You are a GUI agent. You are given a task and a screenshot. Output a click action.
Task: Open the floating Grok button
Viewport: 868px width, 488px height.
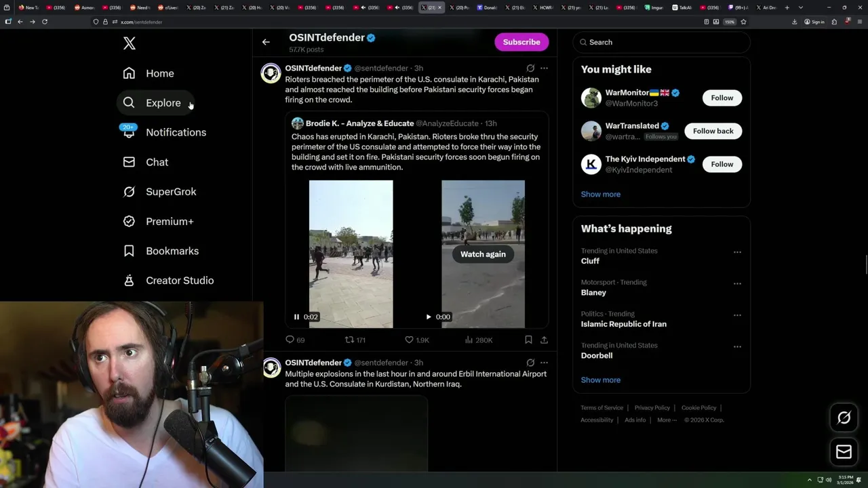pyautogui.click(x=844, y=418)
